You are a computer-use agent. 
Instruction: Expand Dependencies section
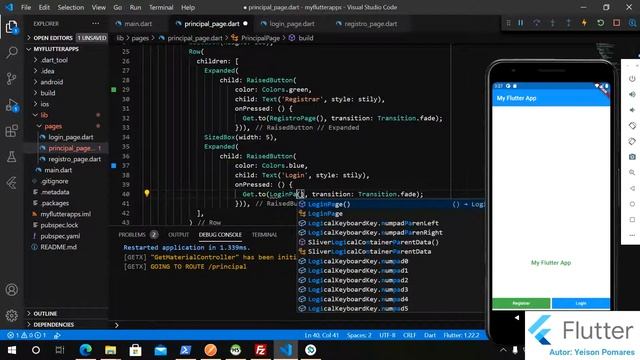pos(66,324)
